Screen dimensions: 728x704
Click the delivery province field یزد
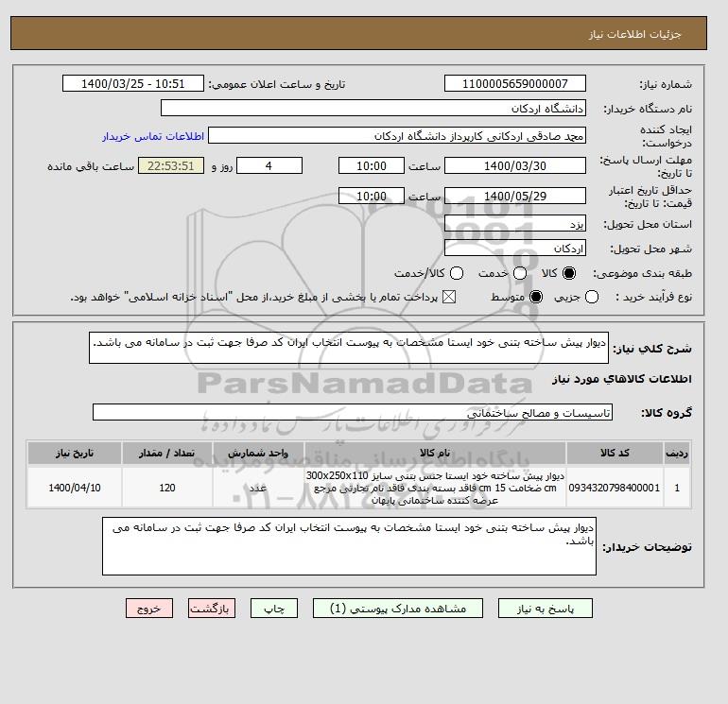(x=515, y=224)
